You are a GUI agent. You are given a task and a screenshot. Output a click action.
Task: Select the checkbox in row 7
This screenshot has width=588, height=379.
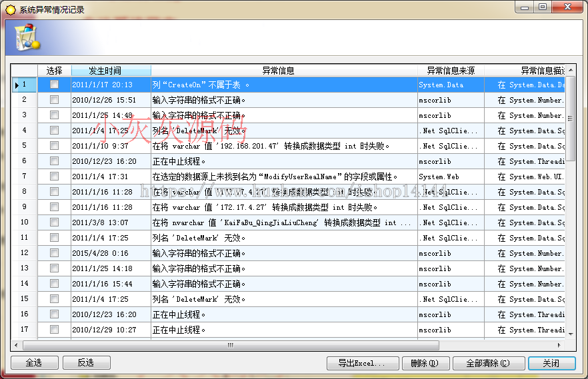point(55,177)
